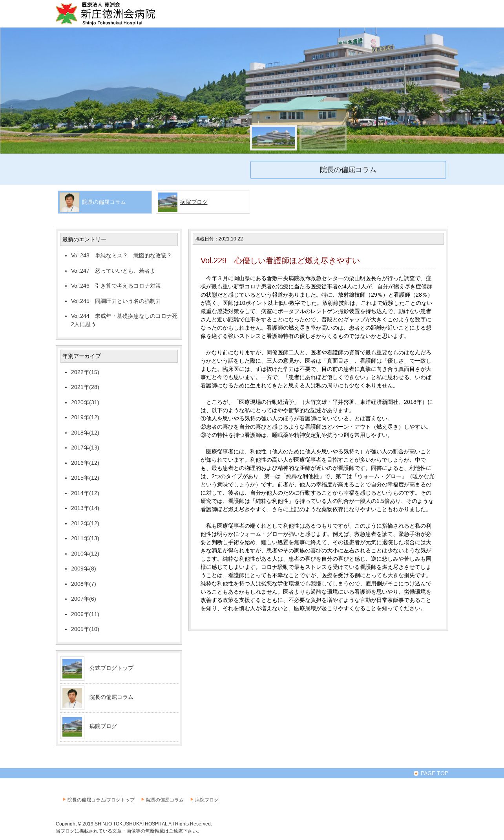This screenshot has width=504, height=840.
Task: Open entry Vol.246 引き算で考えるコロナ対策
Action: click(x=116, y=286)
